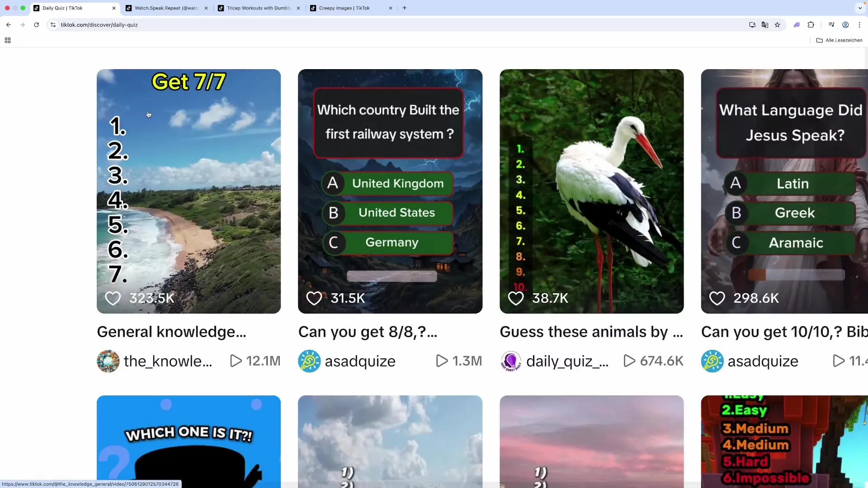Open the Chrome three-dot menu

[859, 25]
